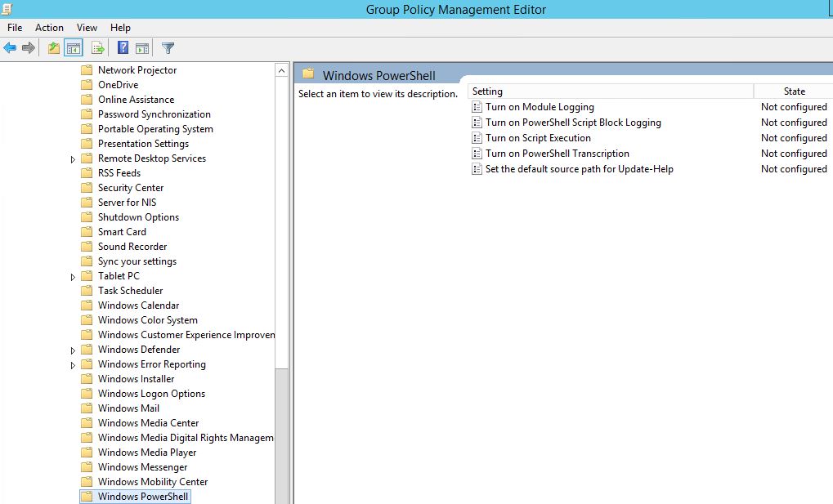Toggle the Show/Hide Console Tree icon

[74, 48]
